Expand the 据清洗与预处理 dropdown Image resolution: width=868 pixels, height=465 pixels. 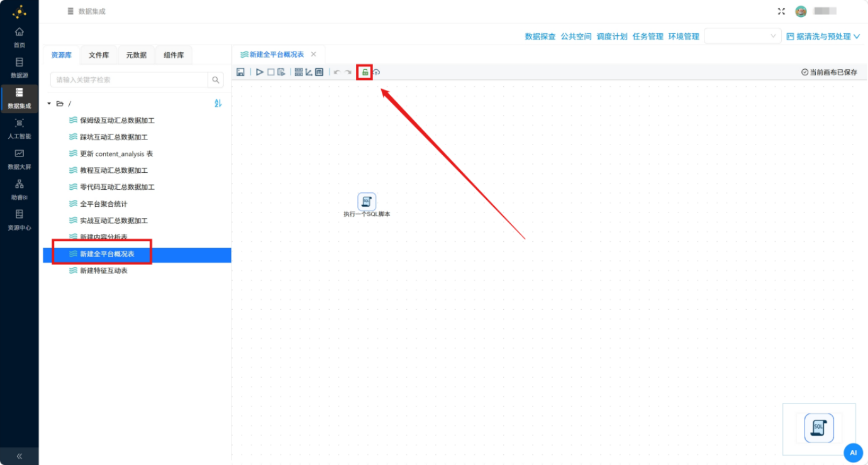pyautogui.click(x=823, y=36)
